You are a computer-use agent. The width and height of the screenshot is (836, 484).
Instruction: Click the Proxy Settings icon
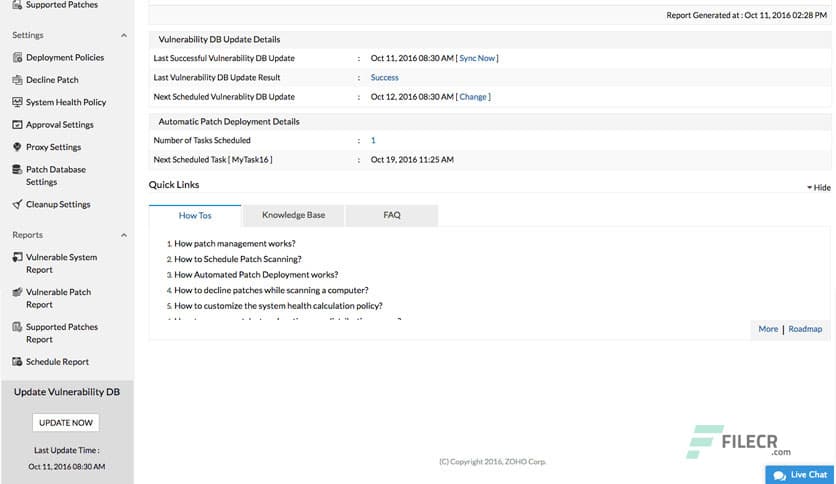pyautogui.click(x=17, y=147)
